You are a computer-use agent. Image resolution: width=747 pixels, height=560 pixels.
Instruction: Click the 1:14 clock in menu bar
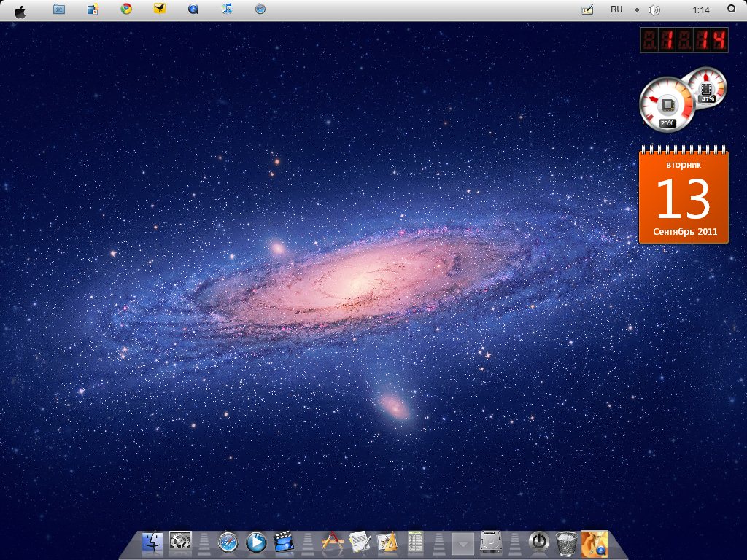(701, 10)
